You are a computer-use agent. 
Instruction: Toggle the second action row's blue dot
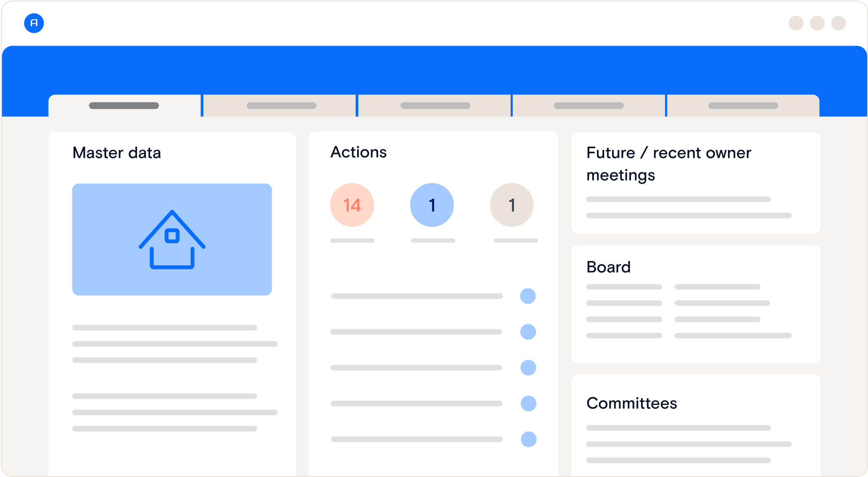tap(528, 332)
